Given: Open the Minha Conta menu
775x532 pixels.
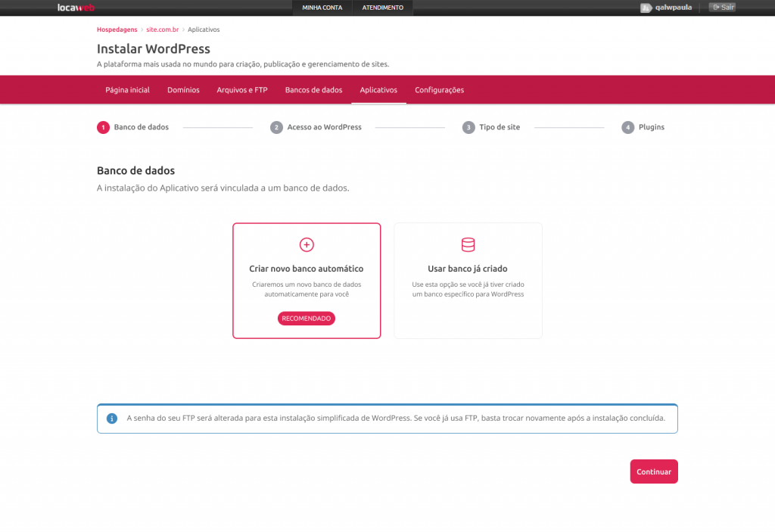Looking at the screenshot, I should [x=322, y=8].
